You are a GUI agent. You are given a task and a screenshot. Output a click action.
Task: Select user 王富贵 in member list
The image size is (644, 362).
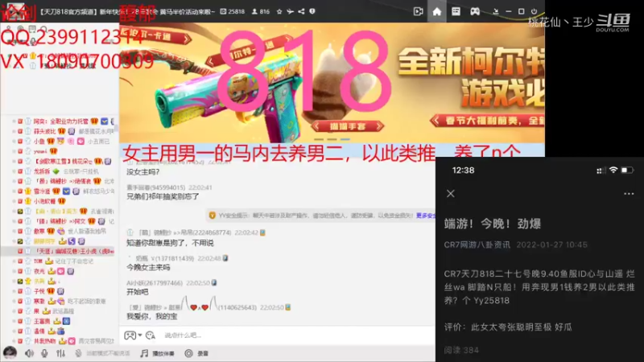[x=42, y=321]
